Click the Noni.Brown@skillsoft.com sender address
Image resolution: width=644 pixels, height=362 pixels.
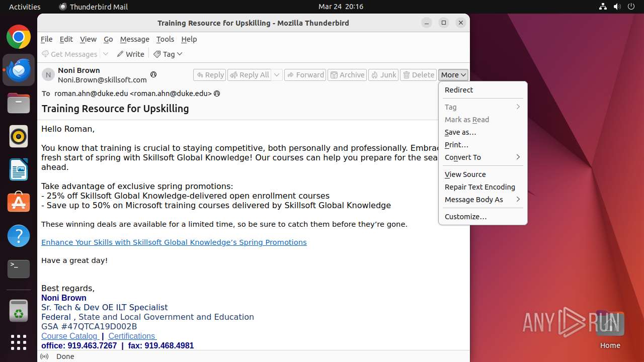coord(102,79)
